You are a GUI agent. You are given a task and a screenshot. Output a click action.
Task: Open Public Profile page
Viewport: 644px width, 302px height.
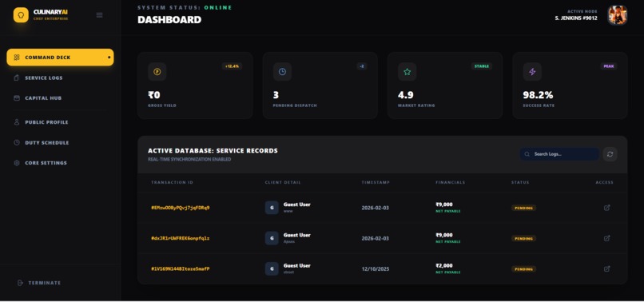(x=46, y=122)
